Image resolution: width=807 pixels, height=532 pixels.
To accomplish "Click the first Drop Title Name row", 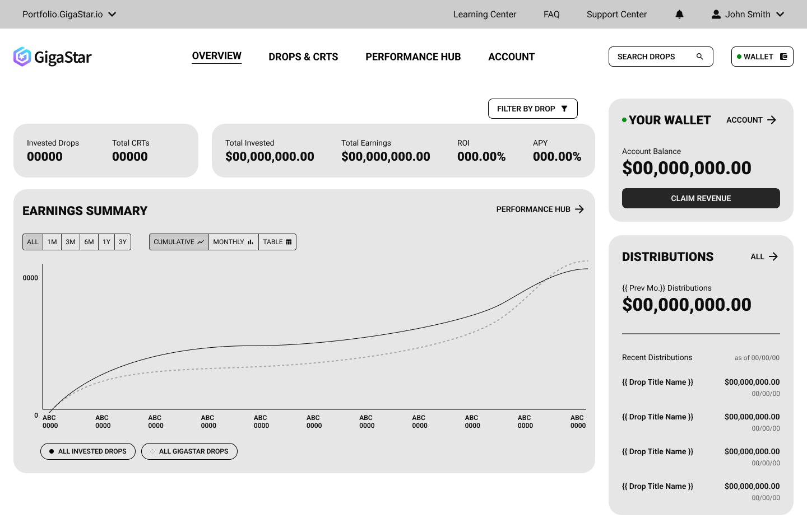I will point(701,387).
